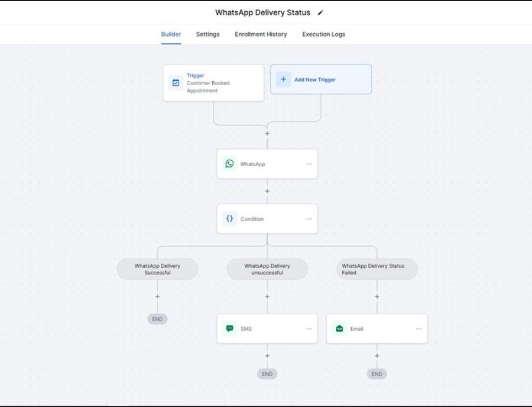View the Execution Logs tab
This screenshot has height=407, width=532.
pyautogui.click(x=324, y=34)
